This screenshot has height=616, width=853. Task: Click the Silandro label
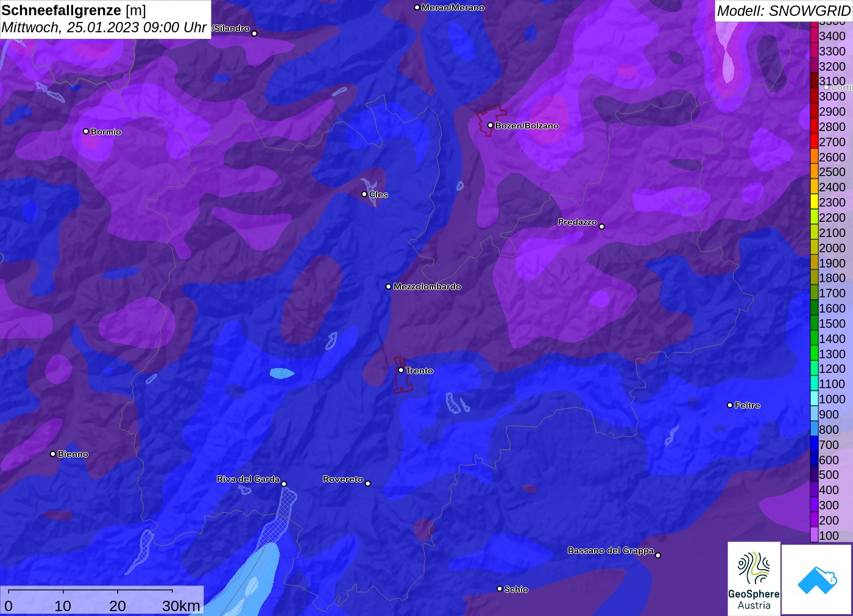(231, 28)
